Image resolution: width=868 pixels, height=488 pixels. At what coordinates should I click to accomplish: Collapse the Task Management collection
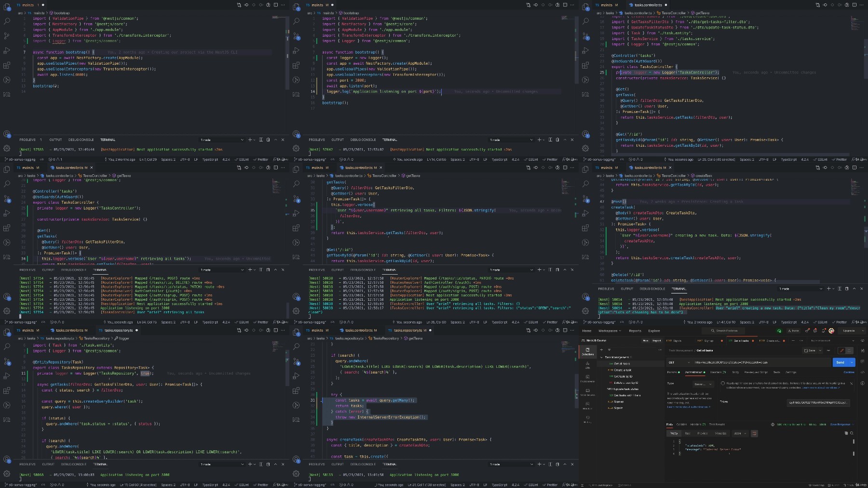601,357
